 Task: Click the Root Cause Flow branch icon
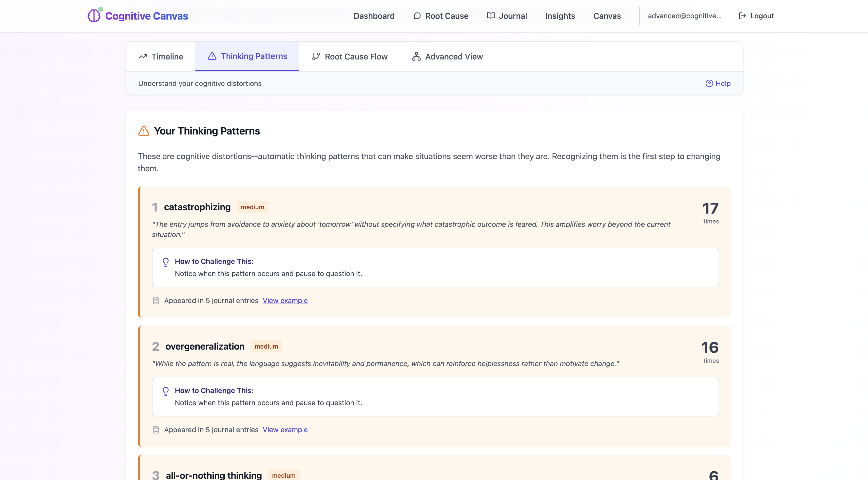(316, 57)
